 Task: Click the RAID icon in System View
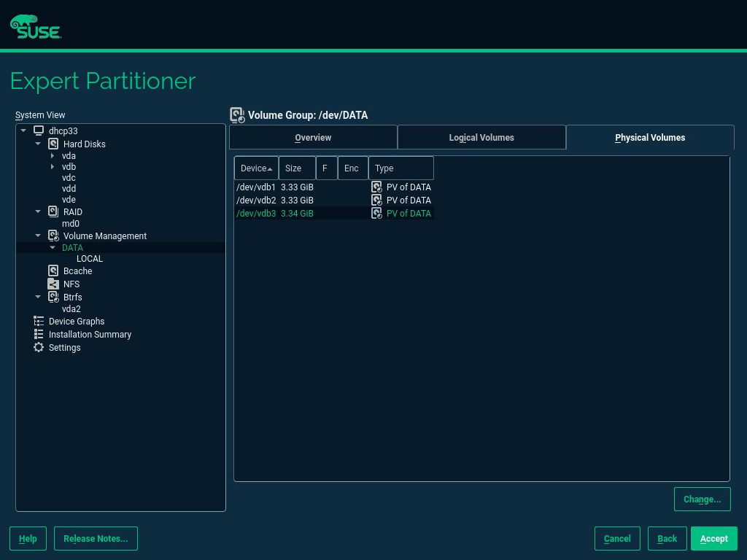point(53,211)
